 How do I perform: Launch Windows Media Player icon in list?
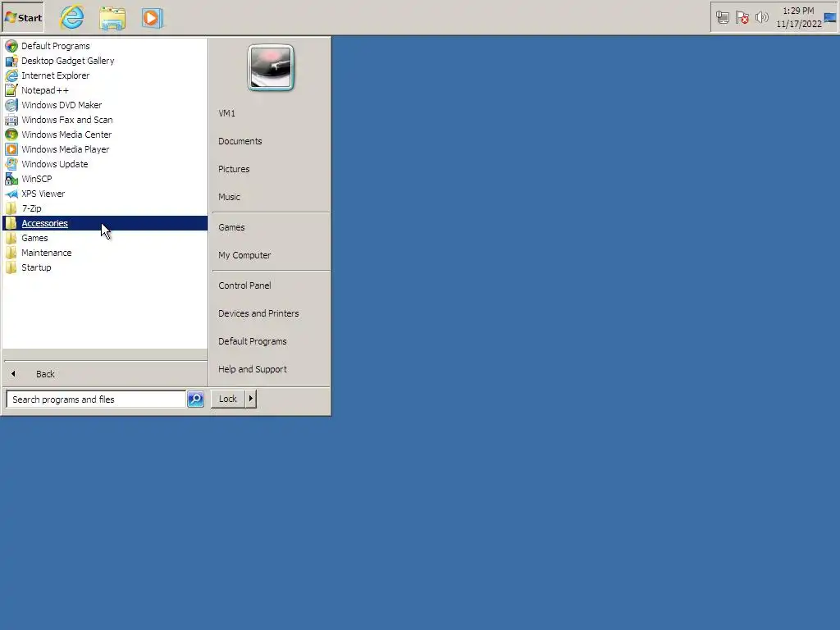coord(11,149)
